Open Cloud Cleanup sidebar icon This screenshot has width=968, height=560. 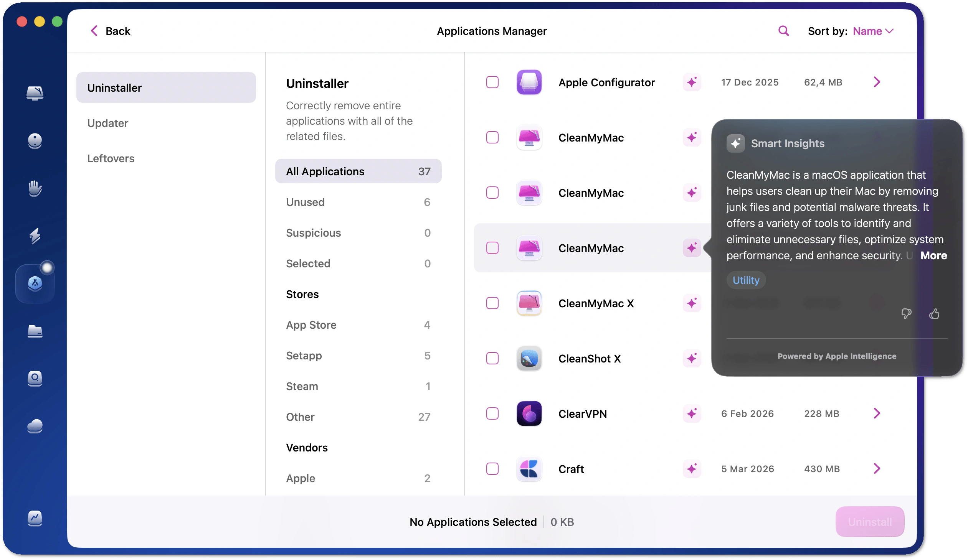35,426
